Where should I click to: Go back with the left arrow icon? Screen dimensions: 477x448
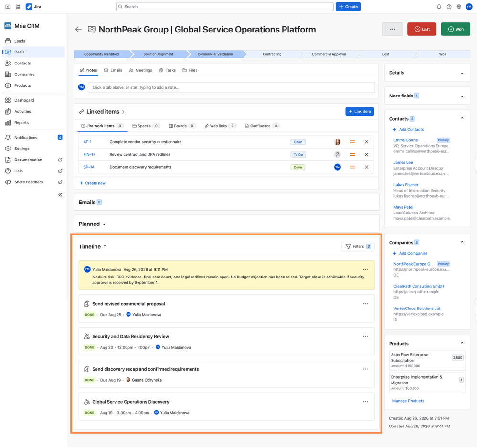click(x=78, y=29)
